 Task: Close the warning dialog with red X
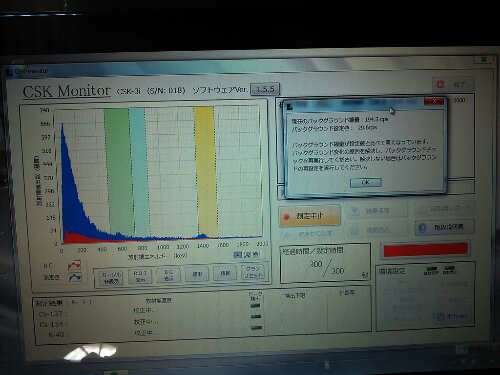click(x=434, y=101)
